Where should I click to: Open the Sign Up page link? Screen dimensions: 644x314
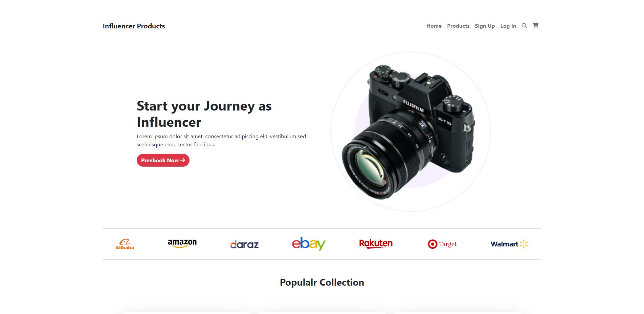coord(485,26)
